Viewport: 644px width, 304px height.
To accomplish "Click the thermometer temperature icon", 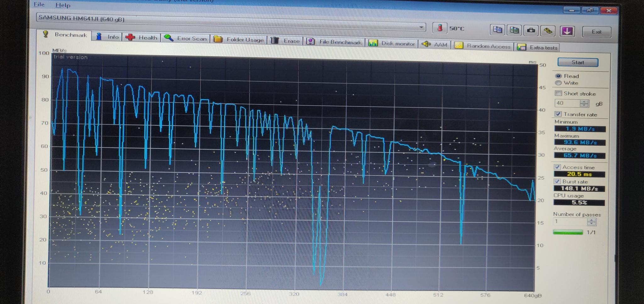I will pos(440,28).
